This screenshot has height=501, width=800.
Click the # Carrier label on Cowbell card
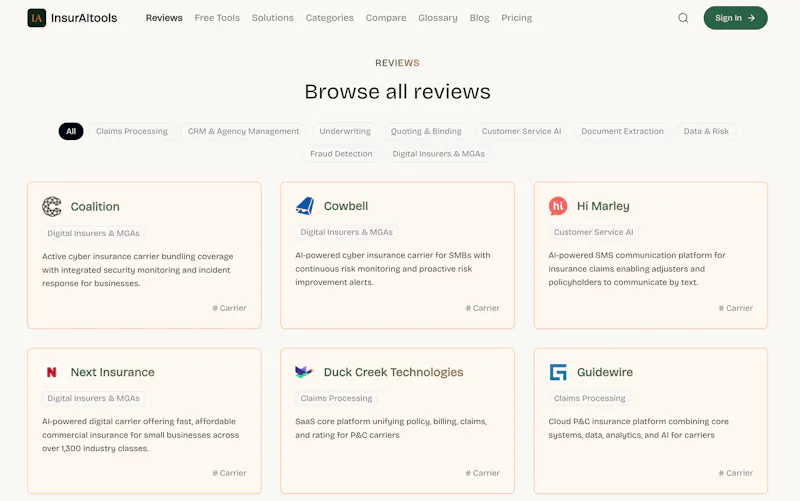[482, 308]
